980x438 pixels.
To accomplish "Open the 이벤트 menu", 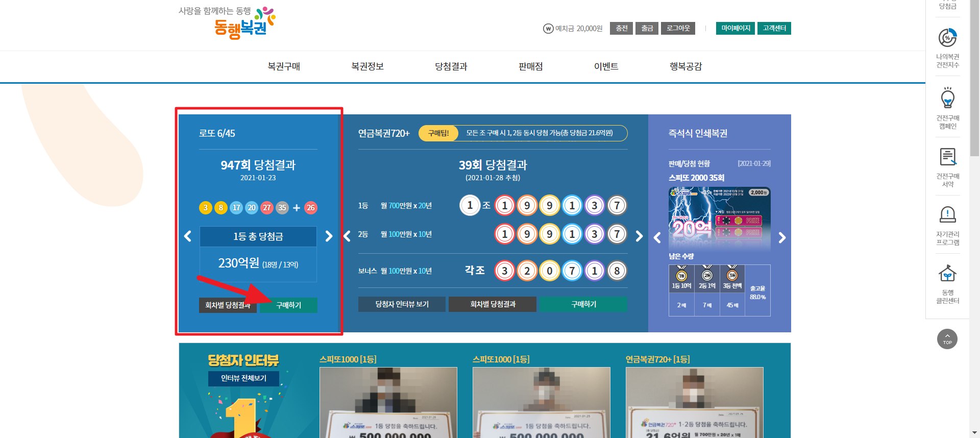I will [606, 66].
